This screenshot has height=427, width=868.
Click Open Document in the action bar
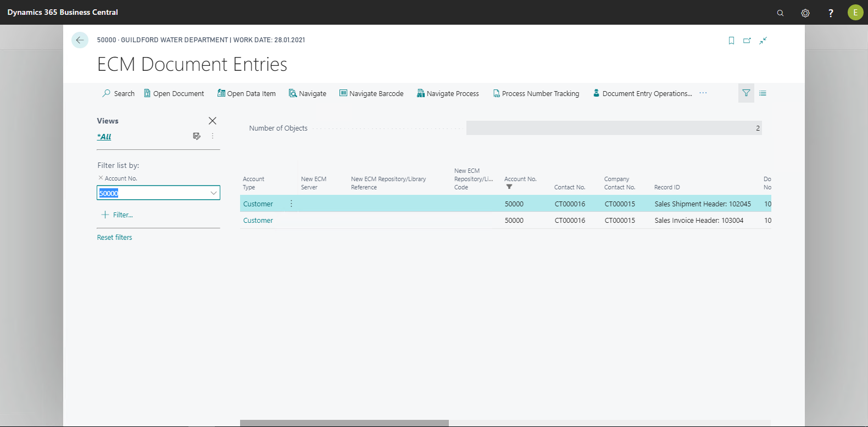pos(174,94)
